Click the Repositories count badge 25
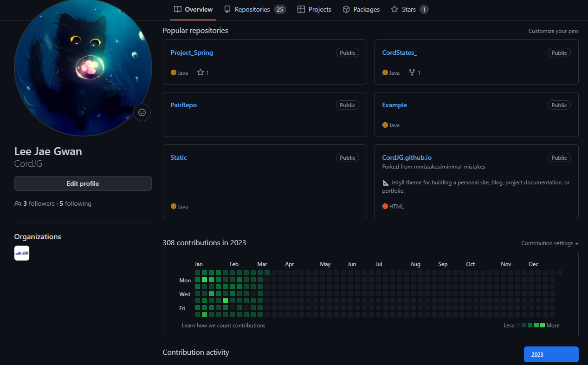 [x=280, y=9]
